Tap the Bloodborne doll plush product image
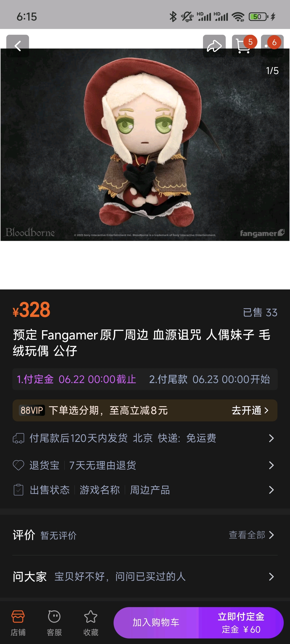Image resolution: width=290 pixels, height=644 pixels. (x=145, y=145)
